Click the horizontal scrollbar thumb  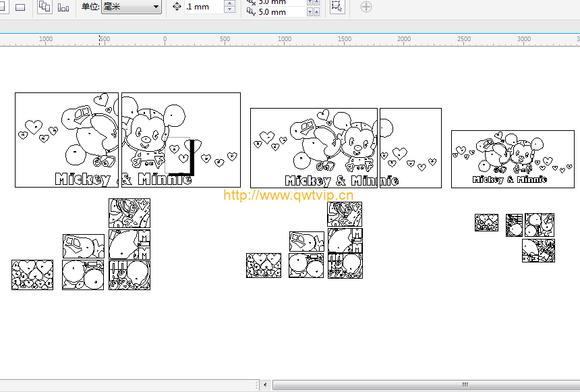[426, 385]
